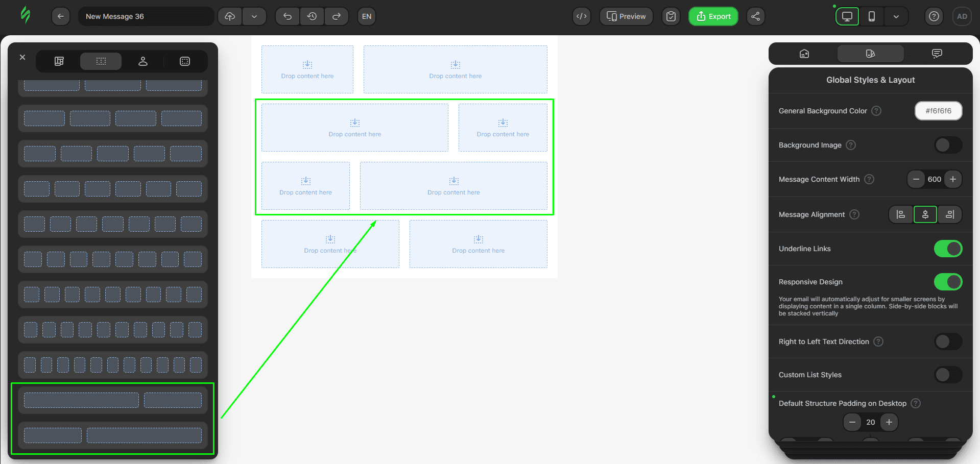
Task: Open the device view dropdown
Action: (x=896, y=16)
